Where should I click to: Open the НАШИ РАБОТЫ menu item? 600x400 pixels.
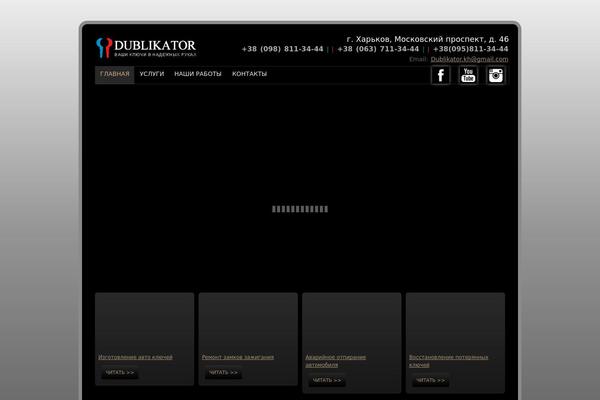pos(198,74)
